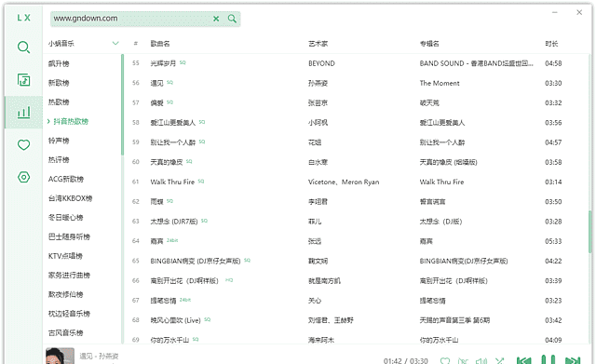Open the song list page in sidebar

coord(23,80)
